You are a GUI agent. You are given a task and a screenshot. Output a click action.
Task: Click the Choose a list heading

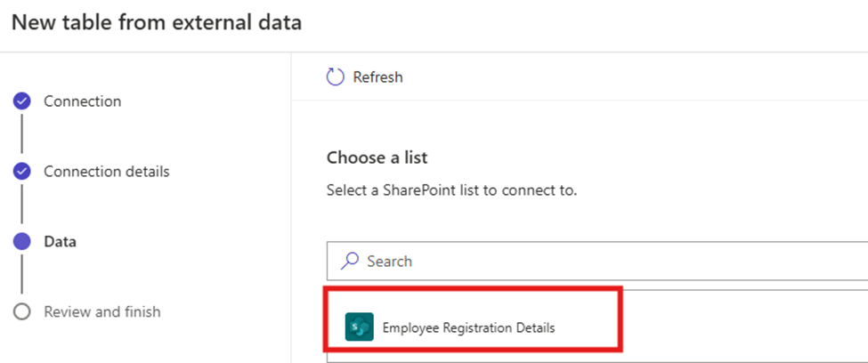pyautogui.click(x=377, y=157)
